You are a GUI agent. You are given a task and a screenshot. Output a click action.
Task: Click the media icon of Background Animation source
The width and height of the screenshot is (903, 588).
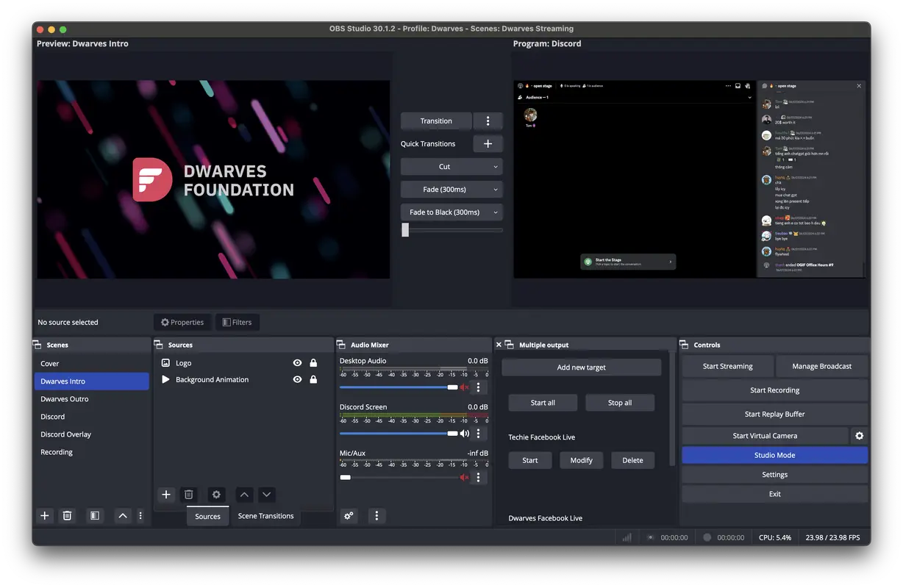pyautogui.click(x=165, y=380)
